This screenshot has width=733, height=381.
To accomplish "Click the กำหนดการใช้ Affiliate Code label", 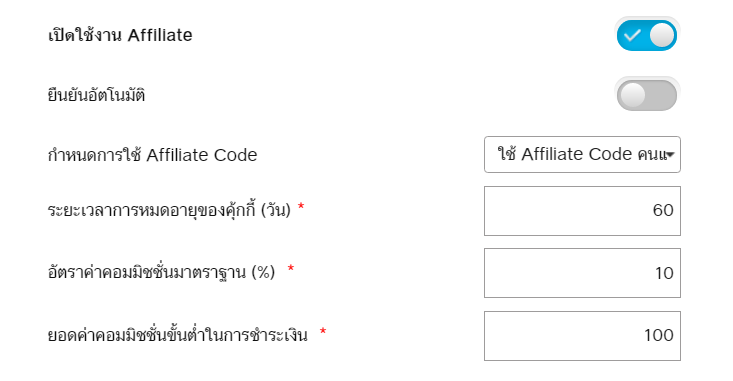I will tap(152, 155).
